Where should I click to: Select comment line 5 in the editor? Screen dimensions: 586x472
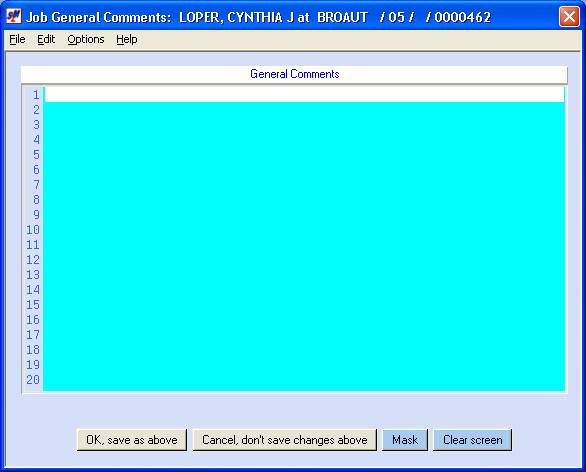pos(304,155)
